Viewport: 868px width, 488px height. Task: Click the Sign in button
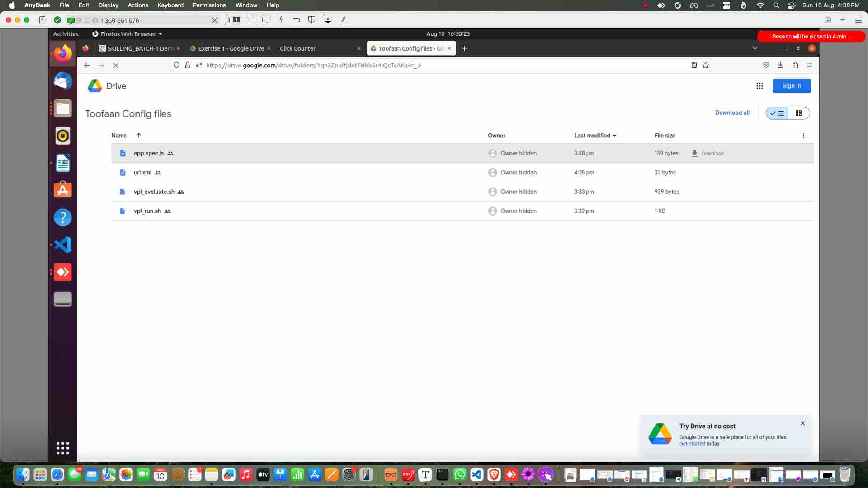click(x=791, y=86)
